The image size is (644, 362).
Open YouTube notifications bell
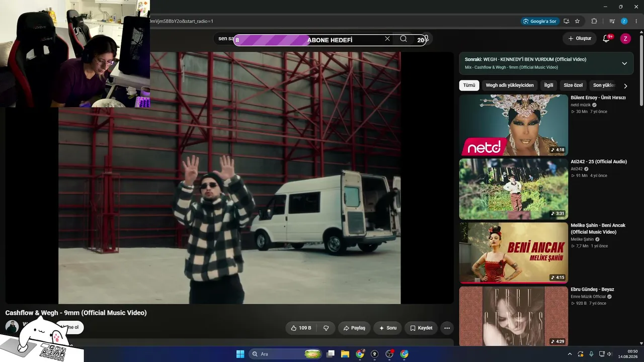tap(606, 39)
